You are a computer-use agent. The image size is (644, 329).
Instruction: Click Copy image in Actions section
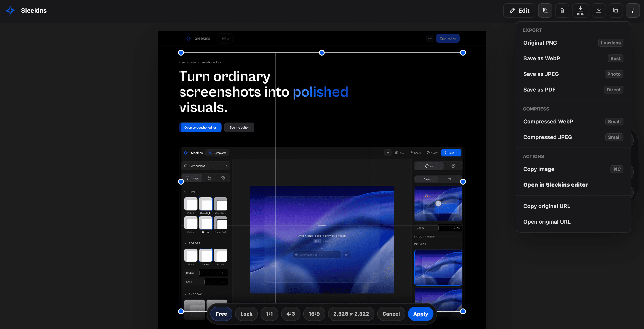(x=573, y=169)
